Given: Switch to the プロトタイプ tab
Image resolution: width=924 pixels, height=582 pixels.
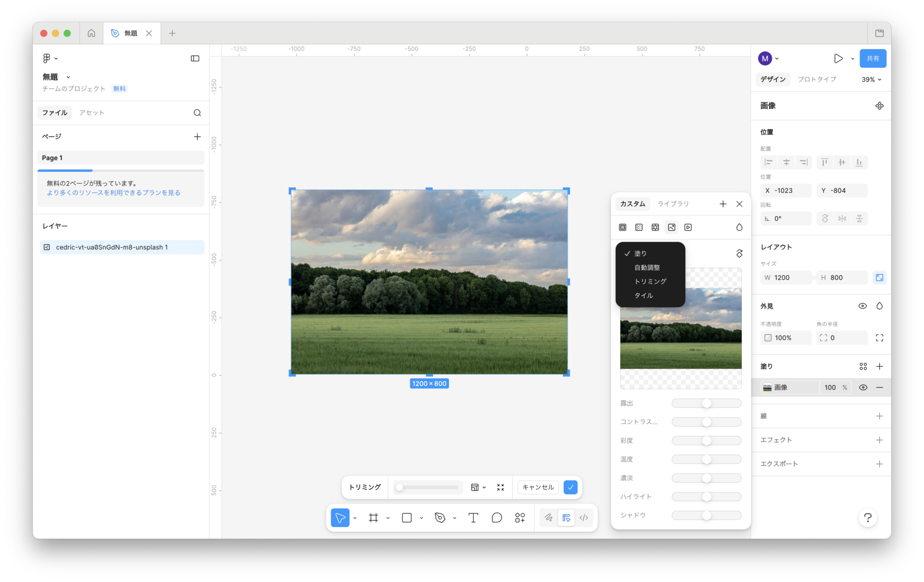Looking at the screenshot, I should (817, 79).
